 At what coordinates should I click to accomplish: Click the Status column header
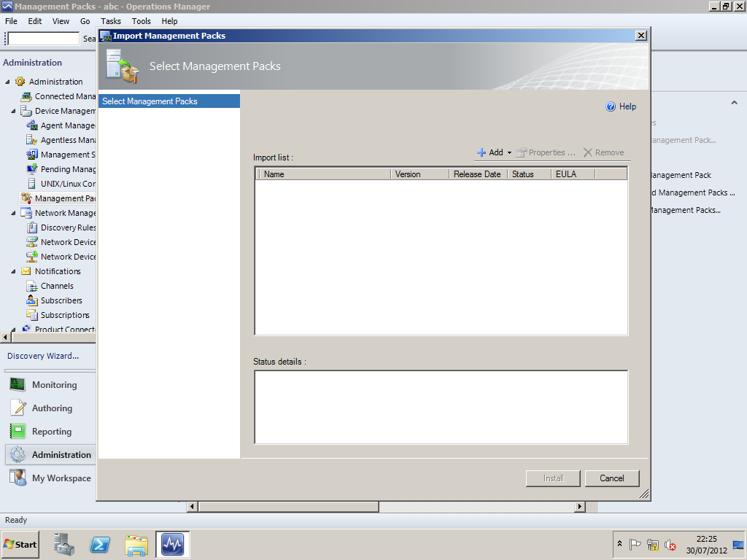click(530, 174)
